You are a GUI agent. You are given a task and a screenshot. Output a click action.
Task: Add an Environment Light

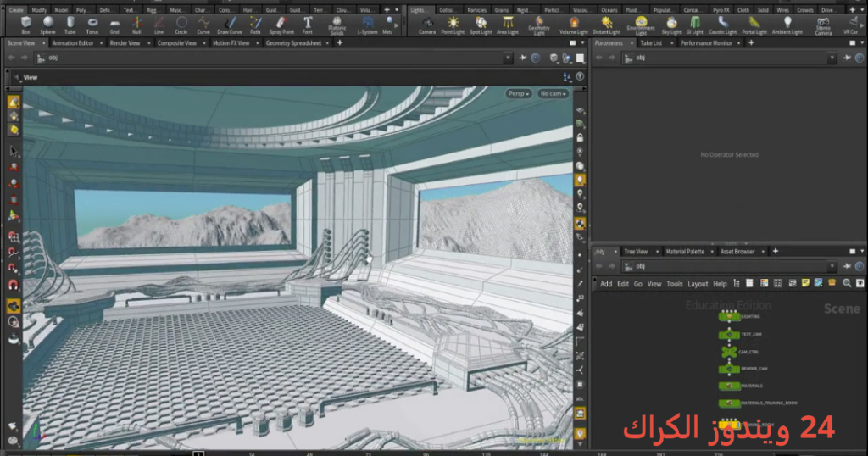[641, 25]
